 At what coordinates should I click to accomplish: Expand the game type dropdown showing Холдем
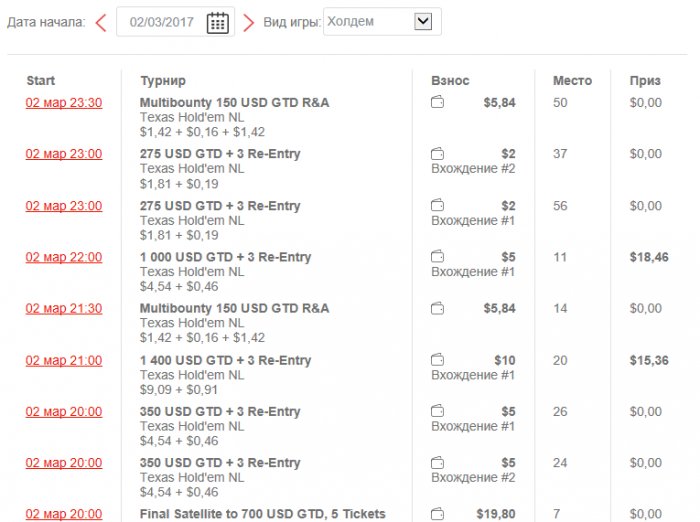422,21
